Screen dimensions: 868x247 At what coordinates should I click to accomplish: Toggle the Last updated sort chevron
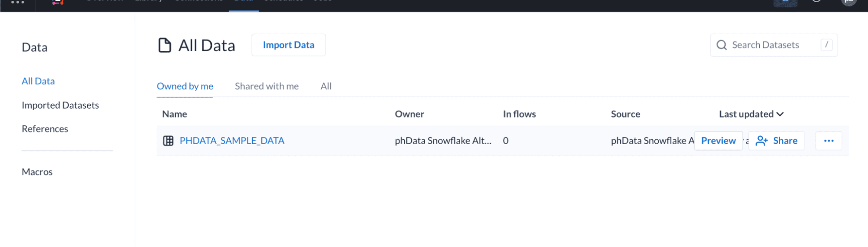780,114
